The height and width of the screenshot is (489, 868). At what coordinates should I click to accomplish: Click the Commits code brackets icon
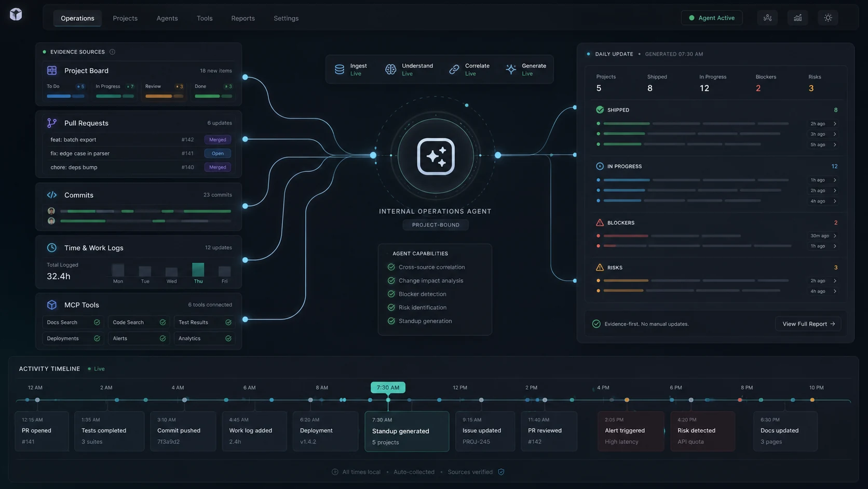[x=52, y=195]
